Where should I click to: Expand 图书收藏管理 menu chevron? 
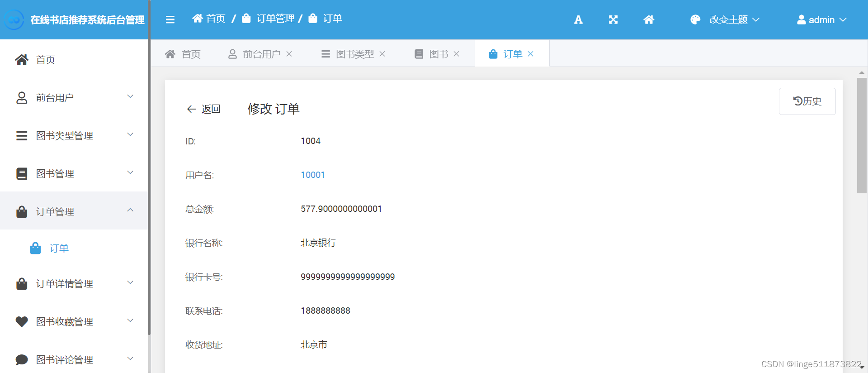click(x=130, y=320)
